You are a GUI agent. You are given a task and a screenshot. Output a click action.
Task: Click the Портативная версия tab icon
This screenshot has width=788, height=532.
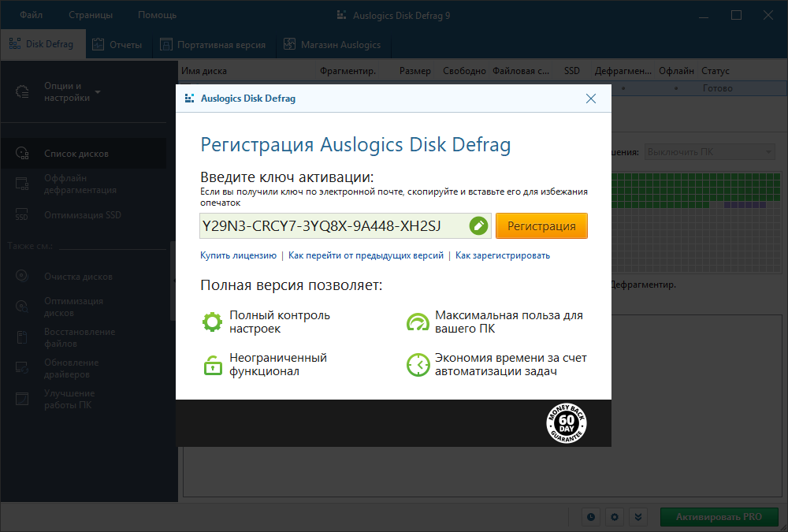(165, 44)
